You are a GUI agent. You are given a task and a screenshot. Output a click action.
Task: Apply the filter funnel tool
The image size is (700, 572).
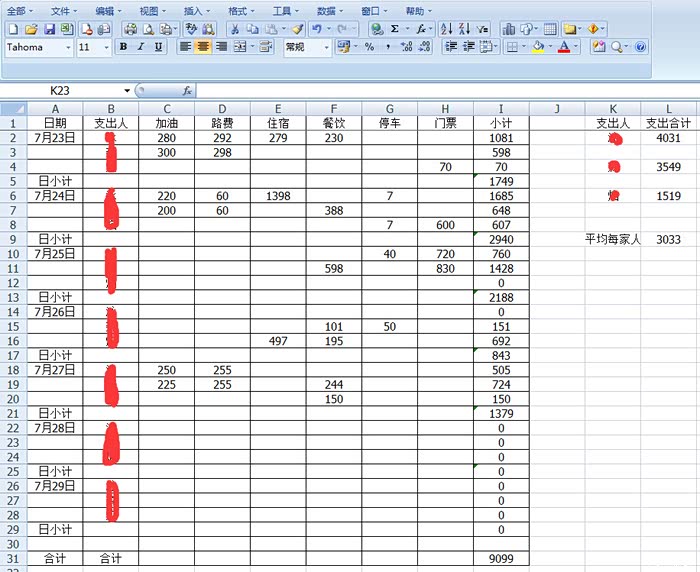482,29
